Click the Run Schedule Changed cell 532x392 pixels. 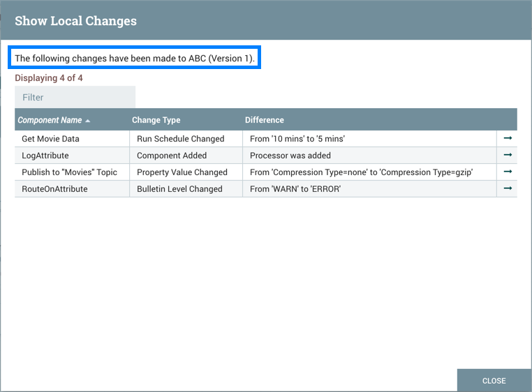[180, 139]
